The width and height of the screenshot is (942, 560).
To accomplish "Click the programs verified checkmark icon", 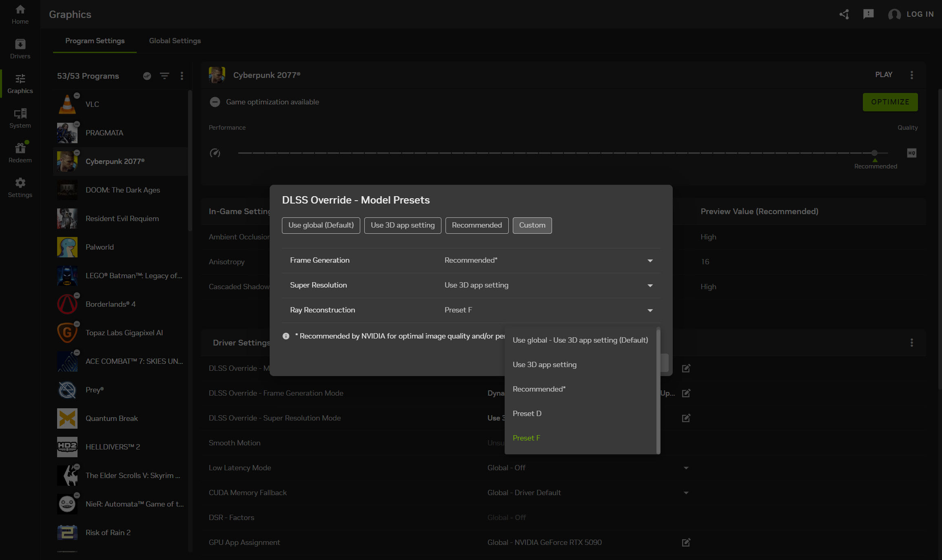I will 147,76.
